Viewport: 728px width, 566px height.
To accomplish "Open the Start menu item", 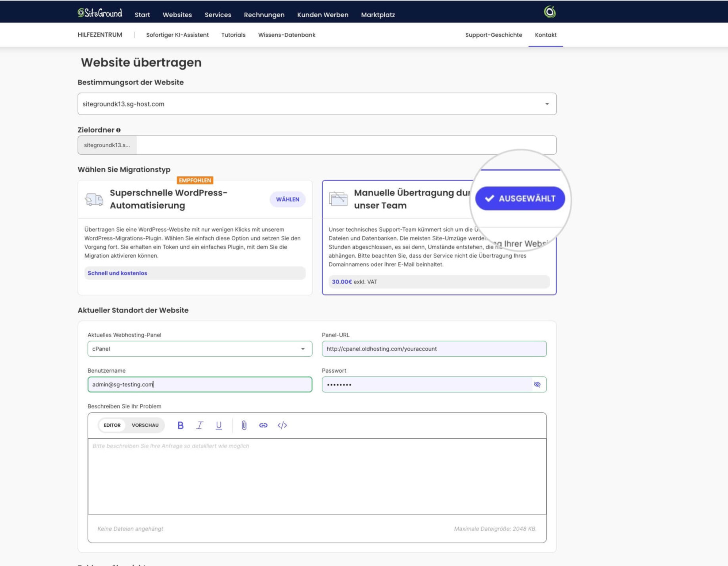I will (142, 15).
